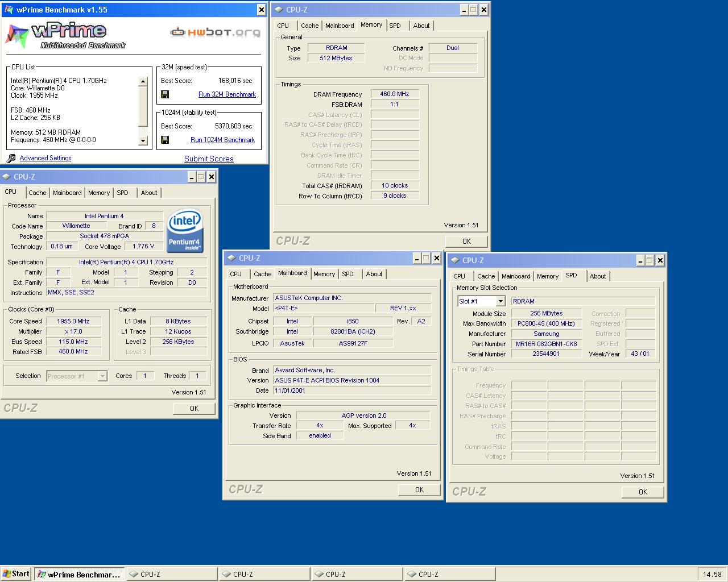This screenshot has width=728, height=582.
Task: Open Advanced Settings link in wPrime
Action: [45, 158]
